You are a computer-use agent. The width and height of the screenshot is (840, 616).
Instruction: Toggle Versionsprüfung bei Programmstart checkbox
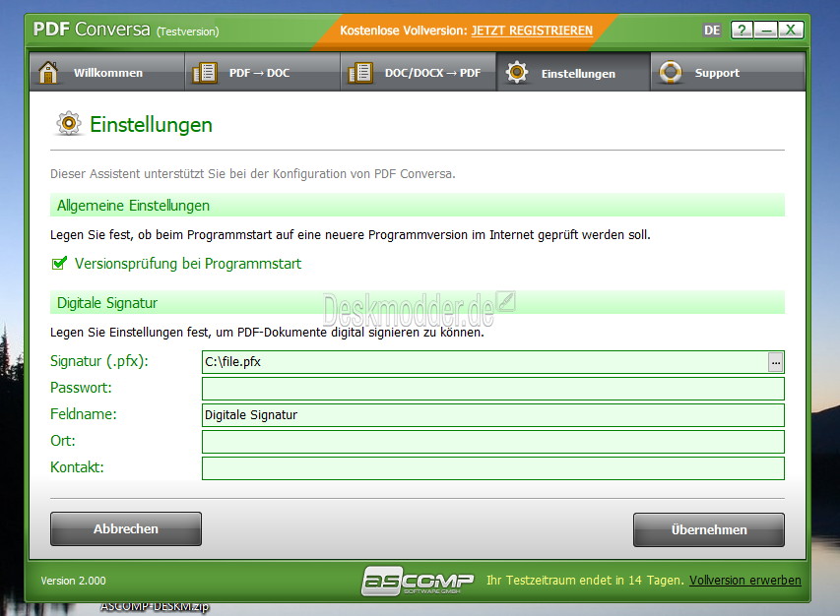(59, 264)
